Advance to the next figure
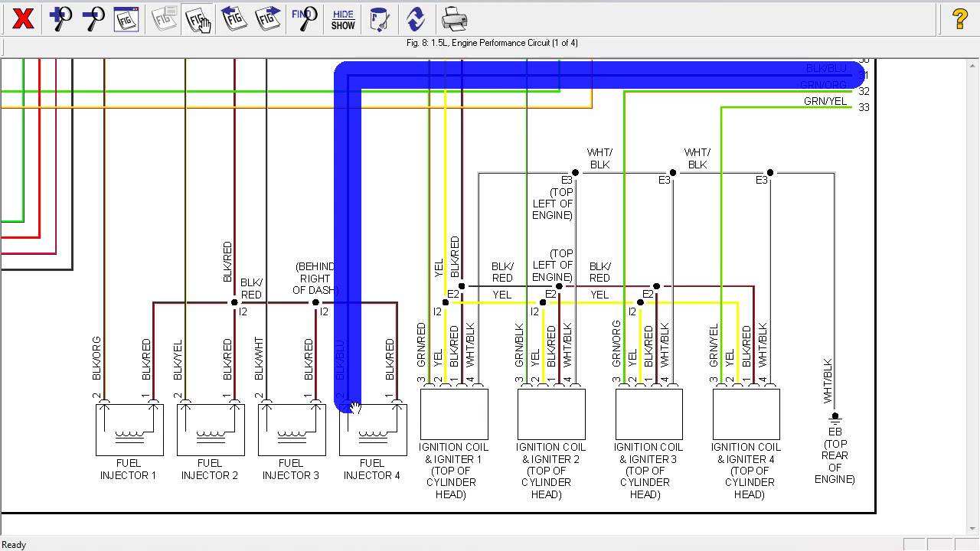The height and width of the screenshot is (551, 980). pyautogui.click(x=267, y=19)
